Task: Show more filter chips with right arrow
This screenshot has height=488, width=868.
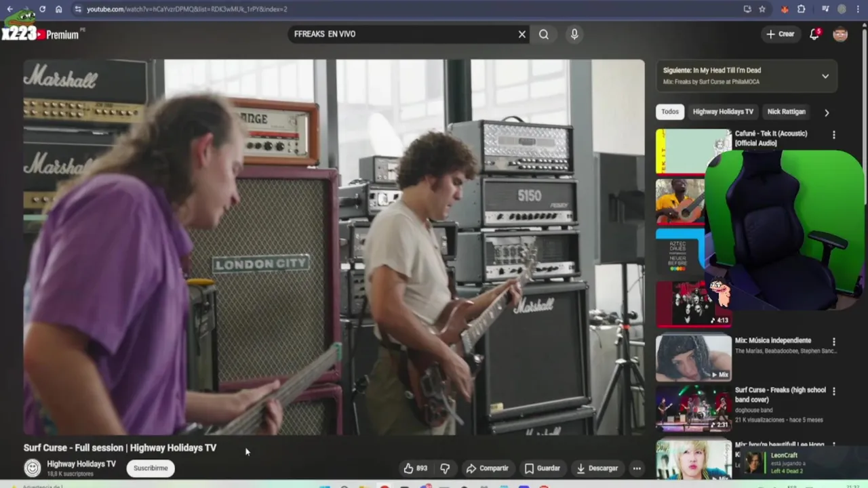Action: pyautogui.click(x=826, y=113)
